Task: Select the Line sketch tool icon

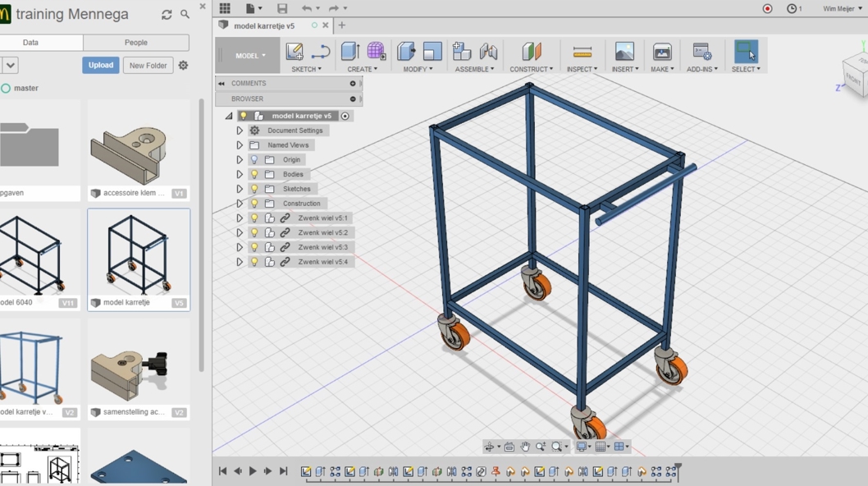Action: pyautogui.click(x=321, y=52)
